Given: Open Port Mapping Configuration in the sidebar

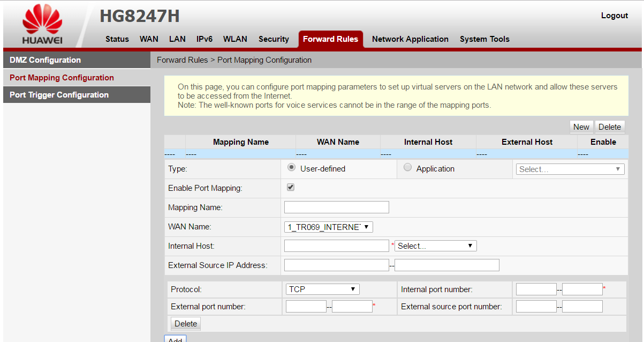Looking at the screenshot, I should [x=77, y=78].
